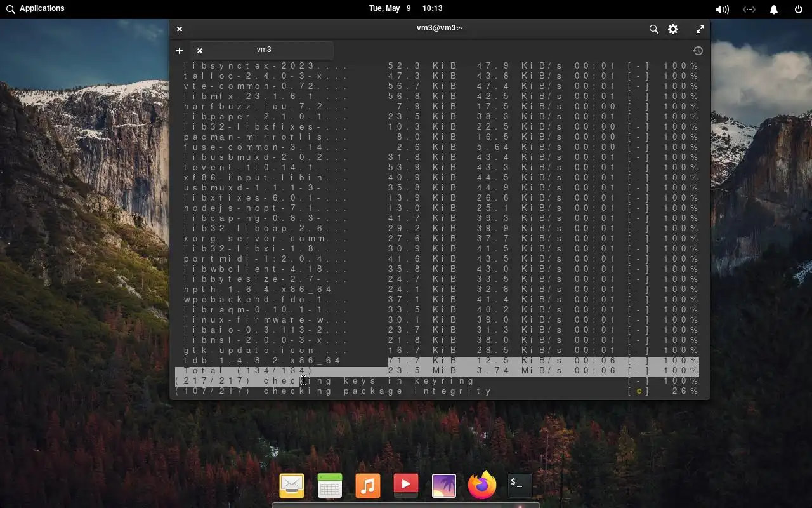
Task: Click the checking keys in keyring line
Action: point(437,381)
